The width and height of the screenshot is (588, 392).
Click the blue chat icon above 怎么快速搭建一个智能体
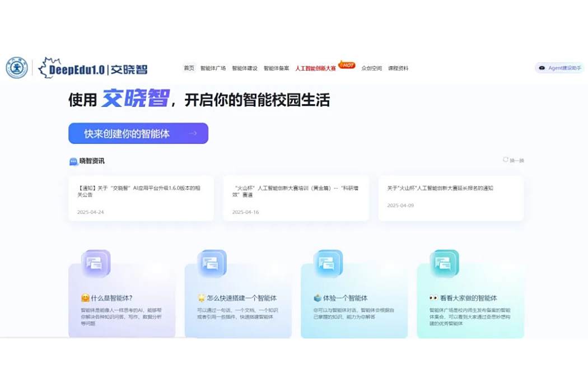point(212,263)
